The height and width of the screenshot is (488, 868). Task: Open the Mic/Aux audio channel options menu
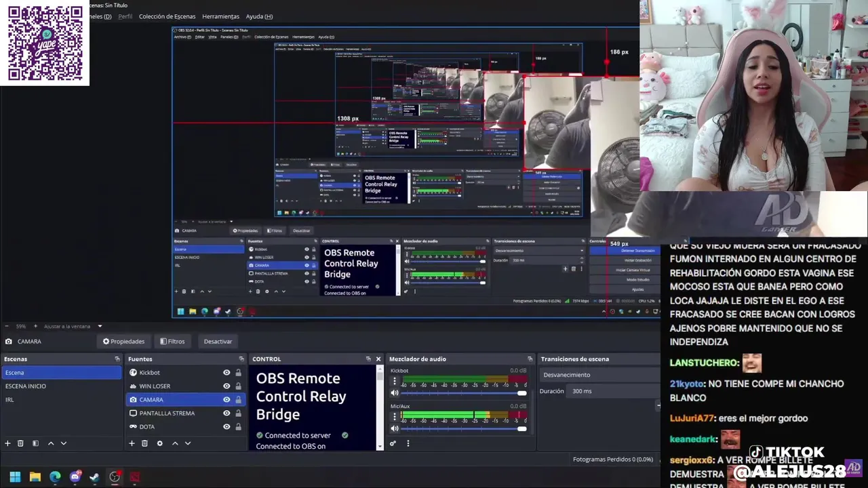click(x=395, y=417)
